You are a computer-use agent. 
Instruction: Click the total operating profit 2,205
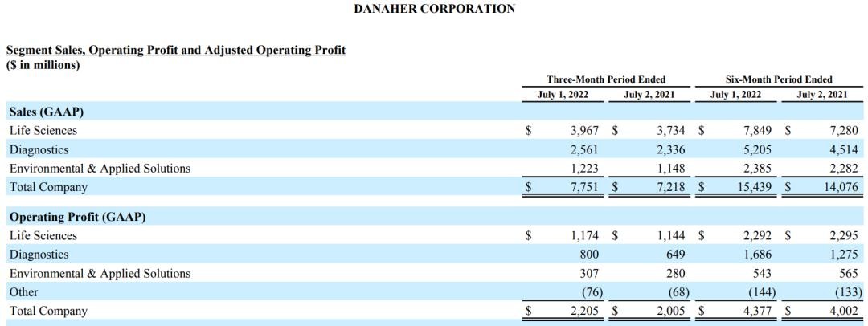[584, 311]
